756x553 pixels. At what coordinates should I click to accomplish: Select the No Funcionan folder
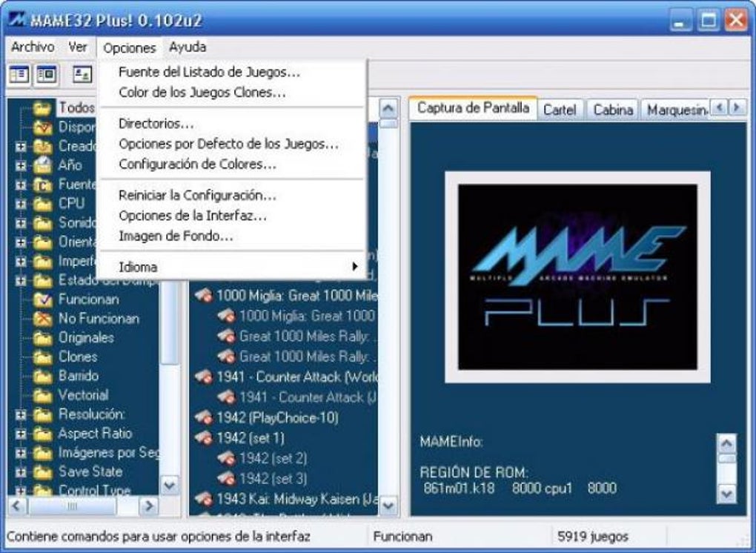point(99,319)
